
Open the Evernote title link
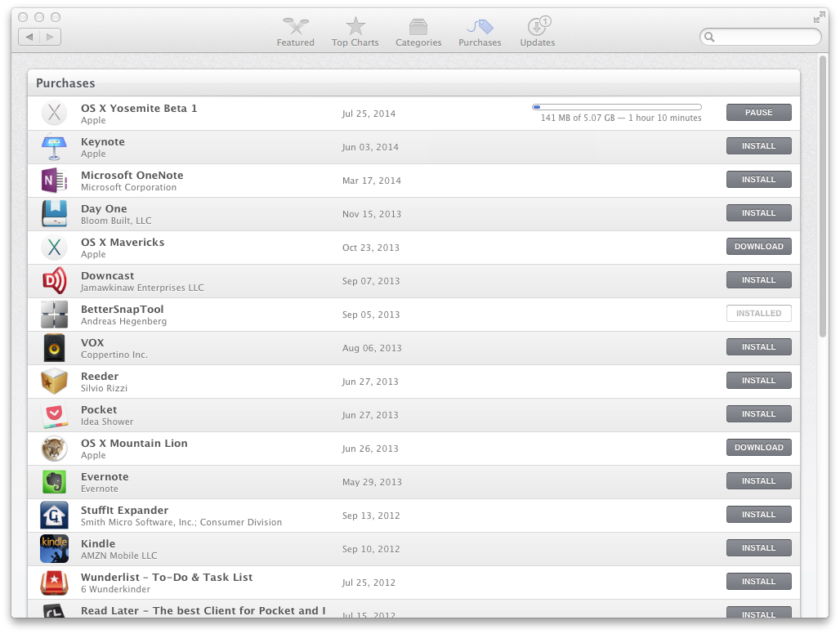(105, 476)
